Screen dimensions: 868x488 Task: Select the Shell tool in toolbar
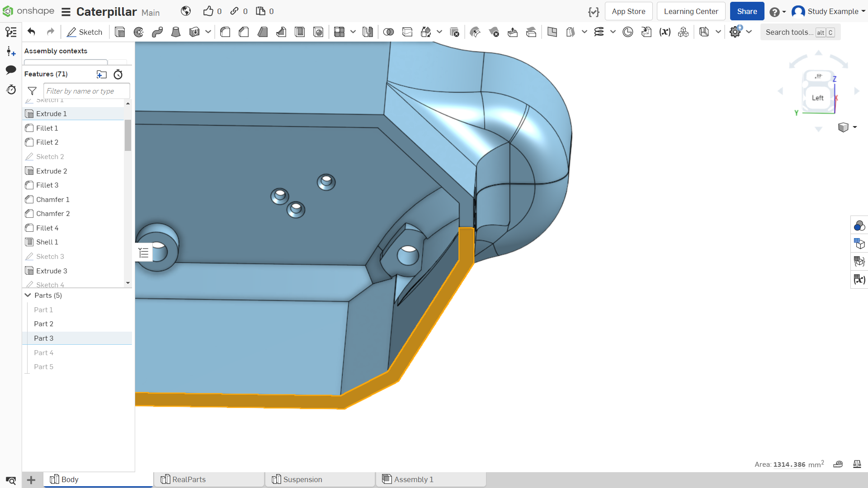(300, 32)
